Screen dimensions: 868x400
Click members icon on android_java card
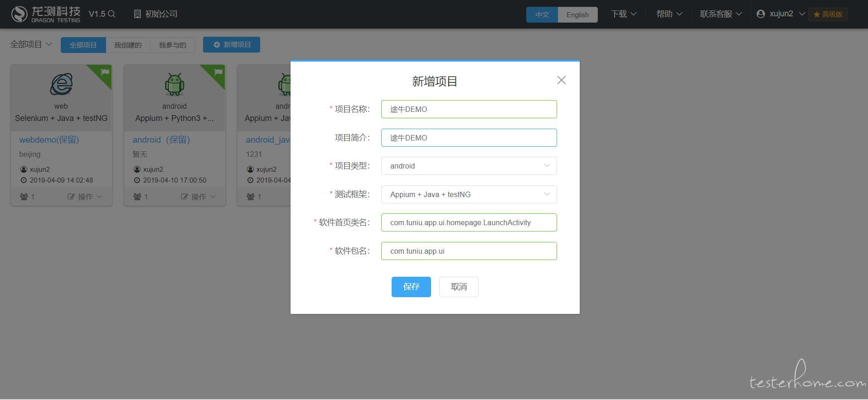[251, 197]
